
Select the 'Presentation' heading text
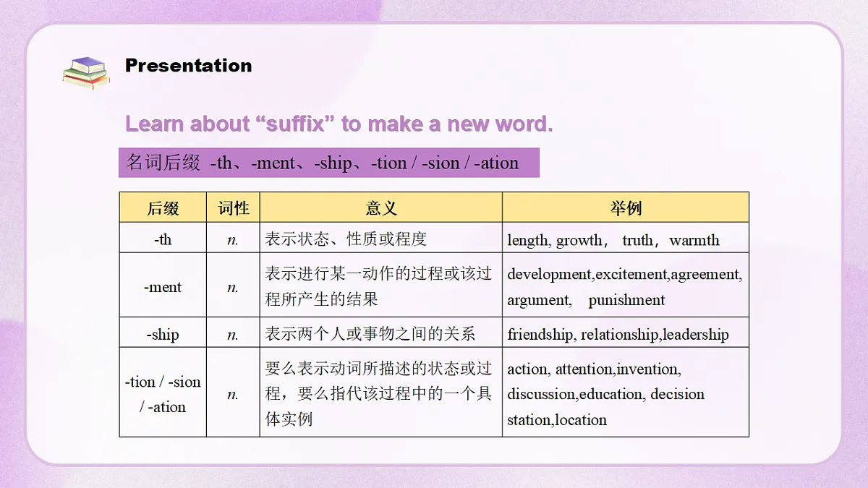click(189, 65)
